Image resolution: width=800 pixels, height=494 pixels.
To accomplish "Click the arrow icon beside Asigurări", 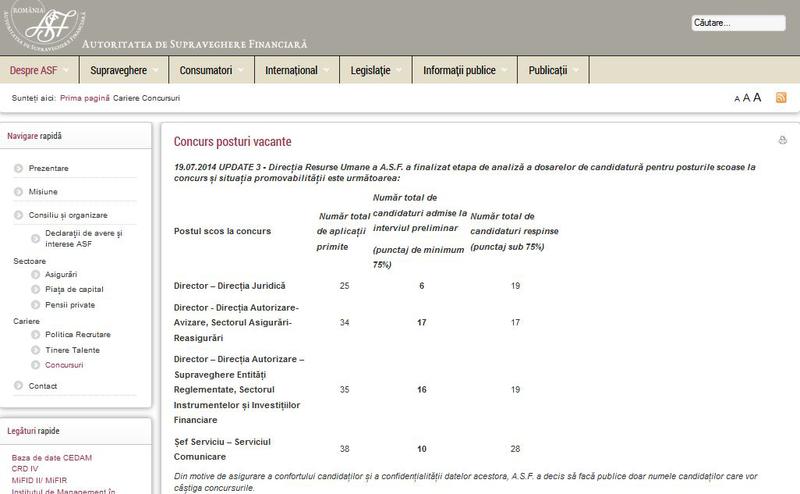I will [x=36, y=274].
